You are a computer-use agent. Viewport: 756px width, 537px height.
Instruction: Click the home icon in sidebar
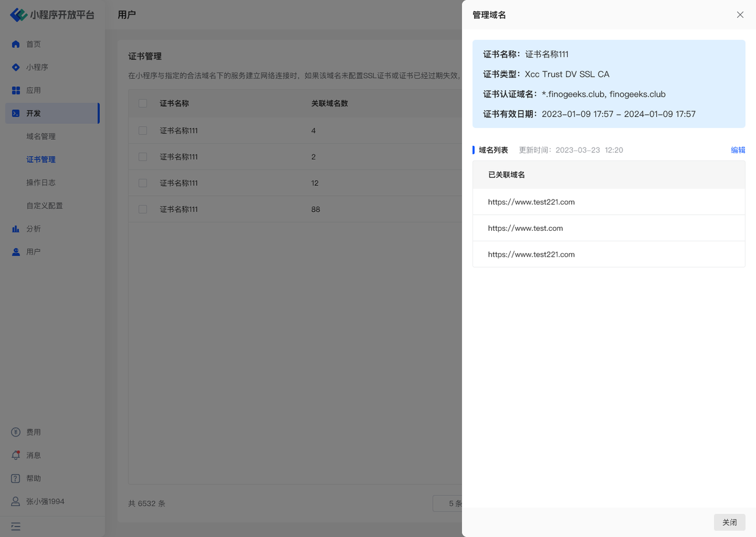click(x=16, y=44)
